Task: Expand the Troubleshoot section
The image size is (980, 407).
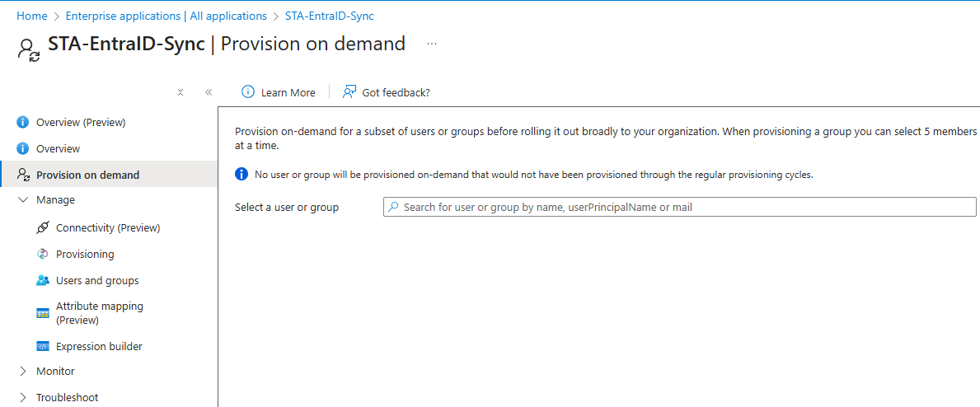Action: [23, 398]
